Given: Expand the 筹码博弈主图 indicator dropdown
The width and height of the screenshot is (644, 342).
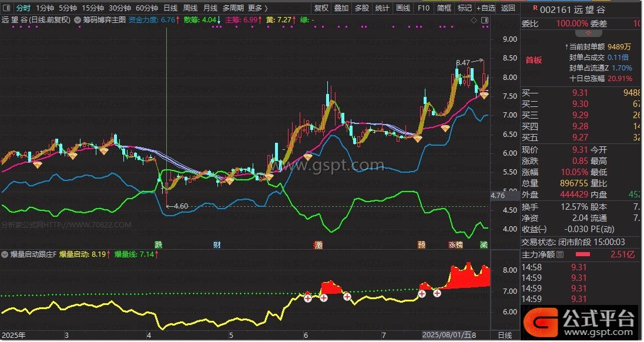Looking at the screenshot, I should click(x=78, y=19).
